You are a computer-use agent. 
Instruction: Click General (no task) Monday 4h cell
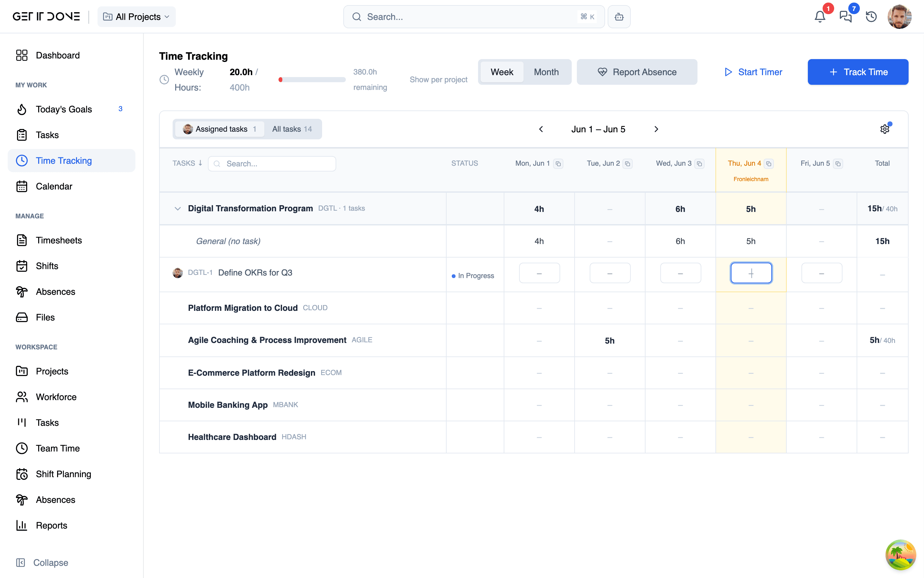pos(539,241)
